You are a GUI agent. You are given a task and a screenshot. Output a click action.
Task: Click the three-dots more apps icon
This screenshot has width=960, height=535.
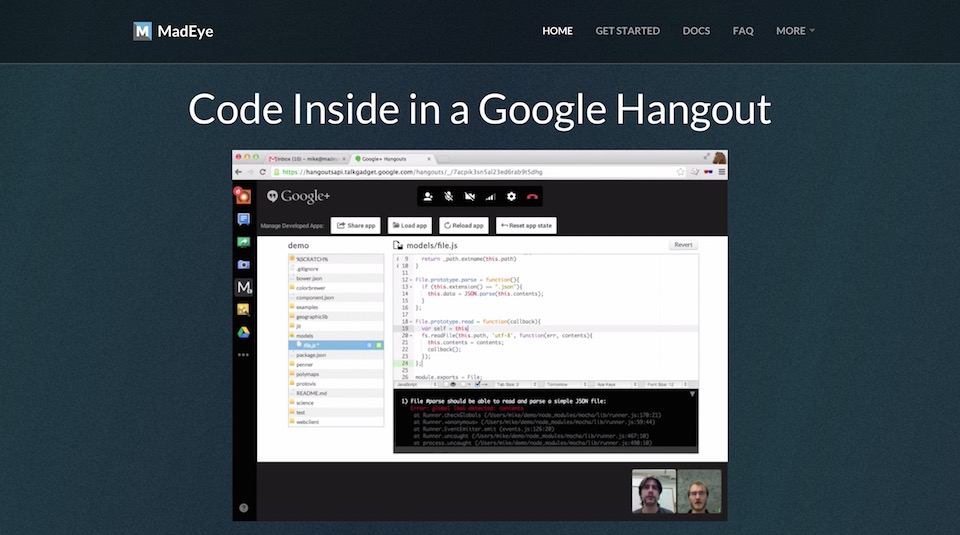[243, 354]
